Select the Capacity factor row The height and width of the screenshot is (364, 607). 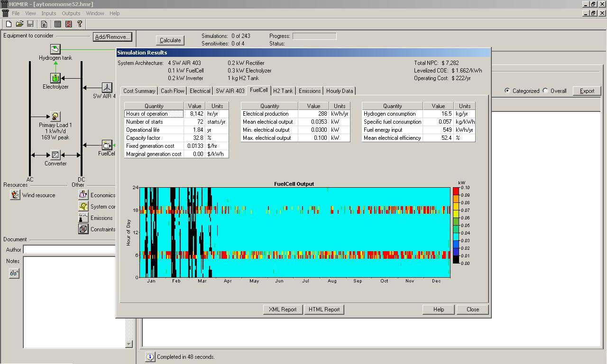click(x=176, y=138)
